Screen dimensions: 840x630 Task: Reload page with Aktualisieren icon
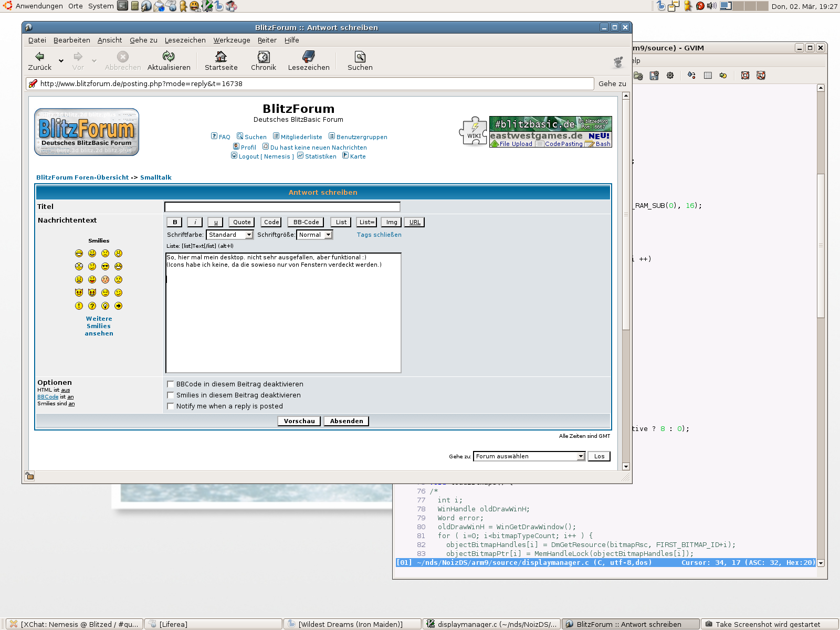[x=169, y=57]
